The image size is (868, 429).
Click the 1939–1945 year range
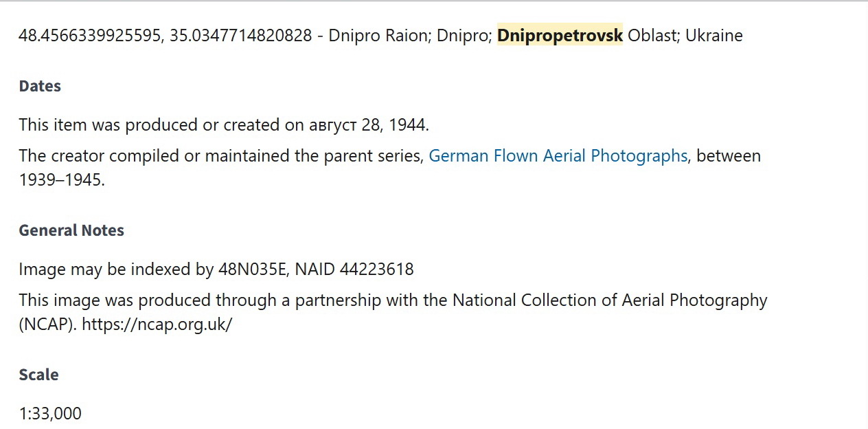[62, 181]
